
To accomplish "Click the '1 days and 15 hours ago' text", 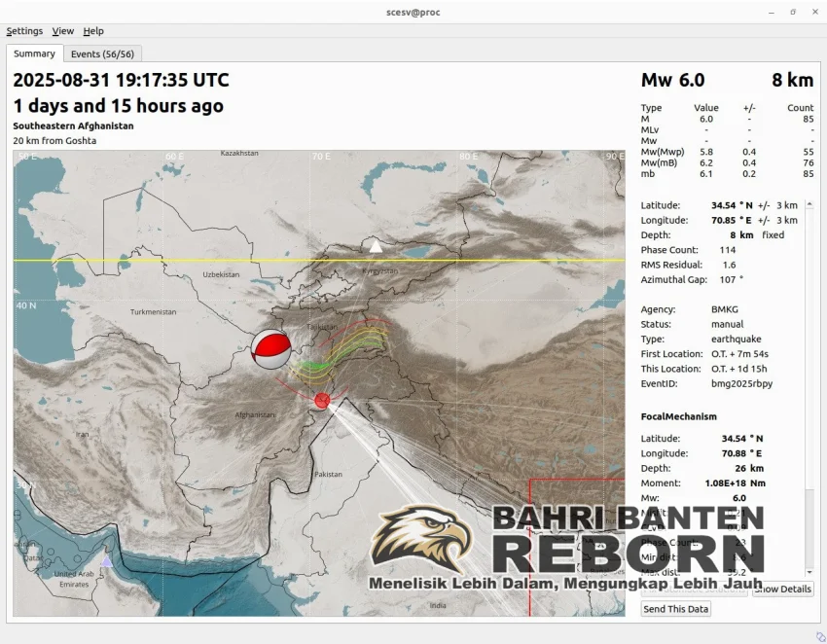I will [x=118, y=105].
